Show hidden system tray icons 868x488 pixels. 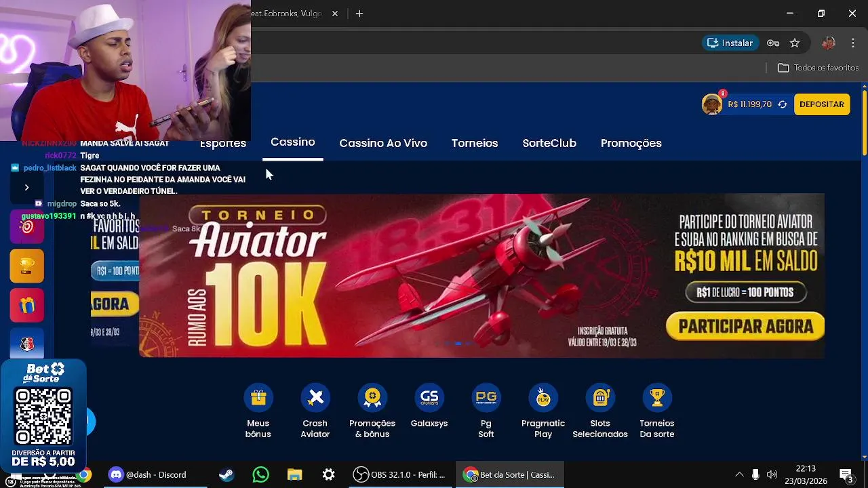739,474
